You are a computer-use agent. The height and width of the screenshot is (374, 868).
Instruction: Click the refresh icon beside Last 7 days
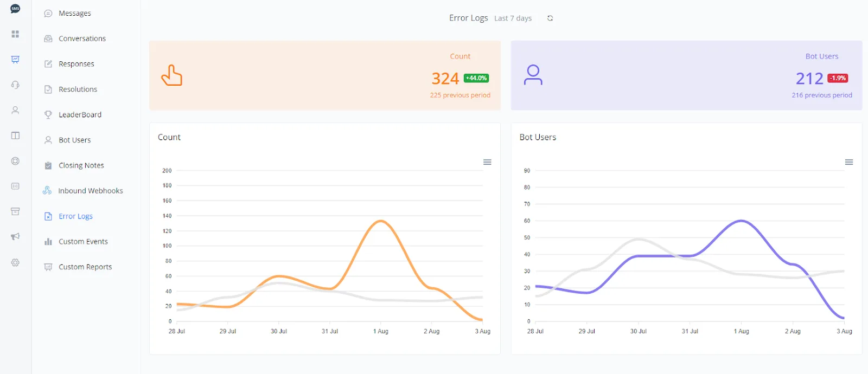(550, 18)
